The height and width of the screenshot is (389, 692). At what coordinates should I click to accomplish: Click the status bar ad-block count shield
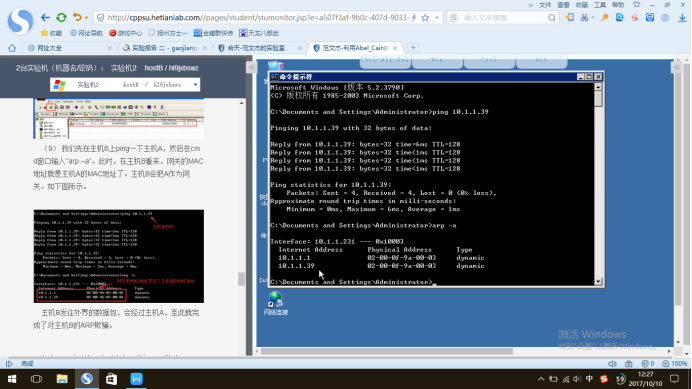point(648,364)
